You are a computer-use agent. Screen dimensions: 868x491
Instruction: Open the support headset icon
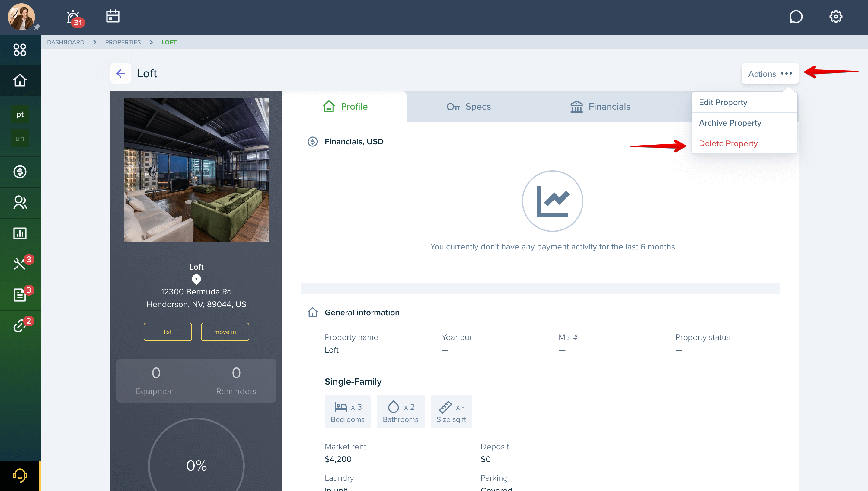coord(20,476)
